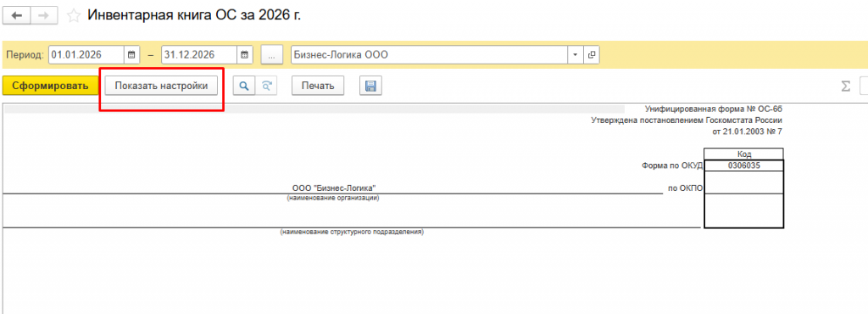Click the Форма по ОКУД label
This screenshot has height=314, width=868.
click(x=672, y=165)
